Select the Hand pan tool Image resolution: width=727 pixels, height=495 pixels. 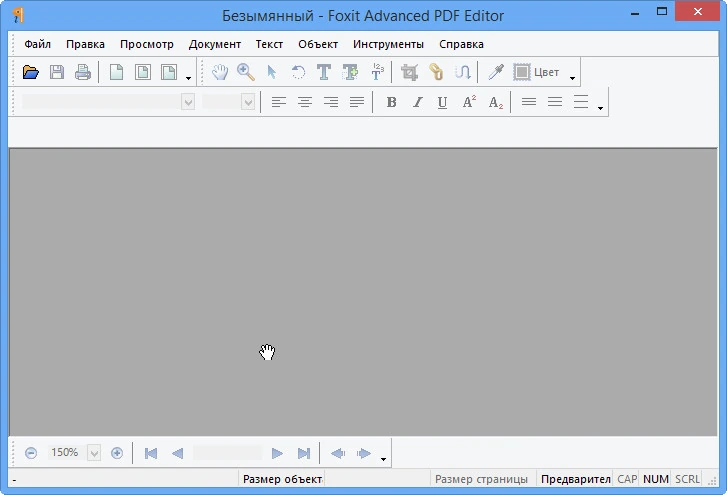[220, 72]
